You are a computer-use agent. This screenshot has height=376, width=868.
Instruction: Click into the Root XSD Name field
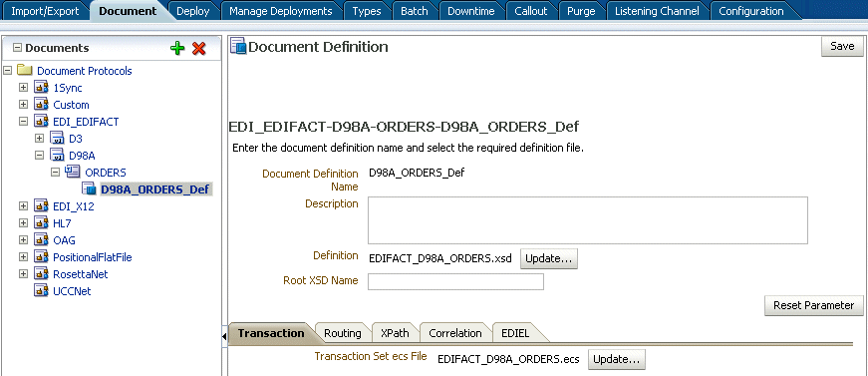point(455,281)
